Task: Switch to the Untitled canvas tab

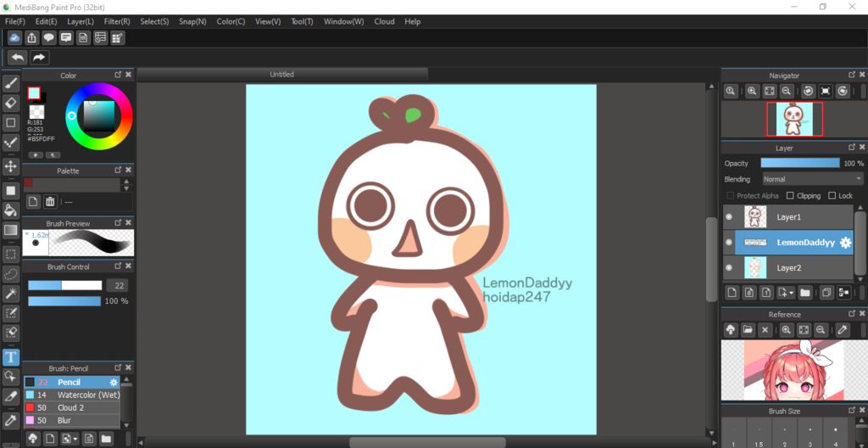Action: coord(282,75)
